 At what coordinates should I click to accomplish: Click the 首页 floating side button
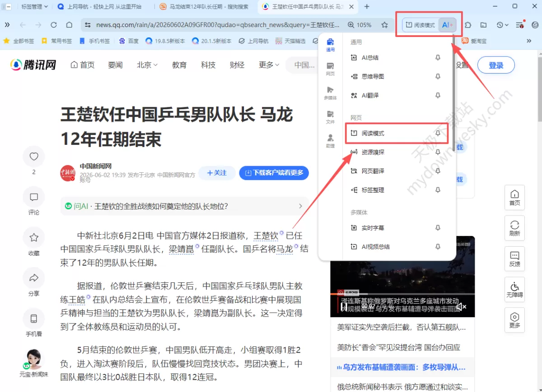click(x=514, y=198)
